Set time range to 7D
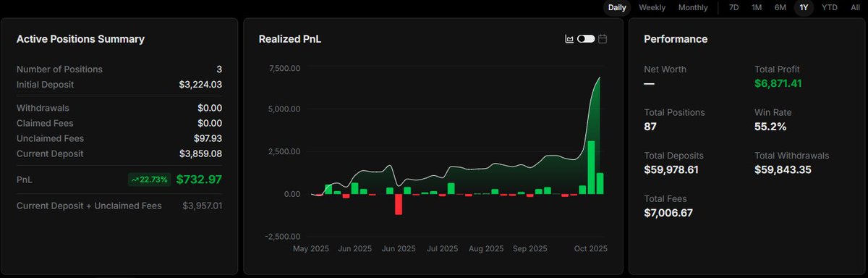 point(734,7)
